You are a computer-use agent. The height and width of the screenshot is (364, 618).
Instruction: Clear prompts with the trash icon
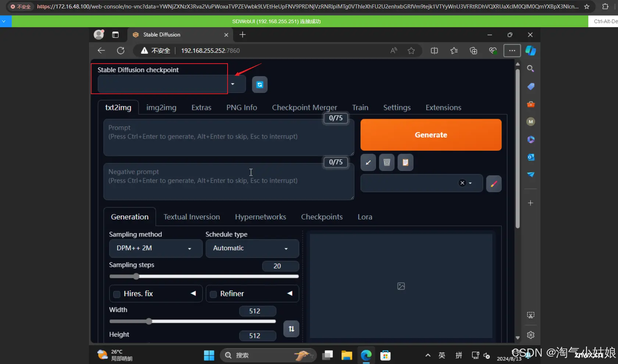pos(387,163)
